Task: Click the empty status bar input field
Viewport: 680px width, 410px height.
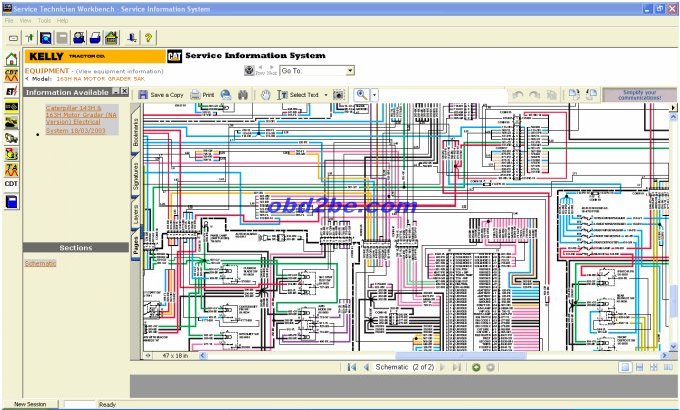Action: [79, 404]
